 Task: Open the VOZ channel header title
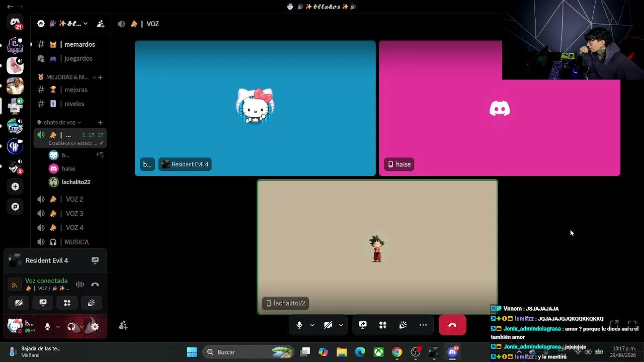[153, 24]
